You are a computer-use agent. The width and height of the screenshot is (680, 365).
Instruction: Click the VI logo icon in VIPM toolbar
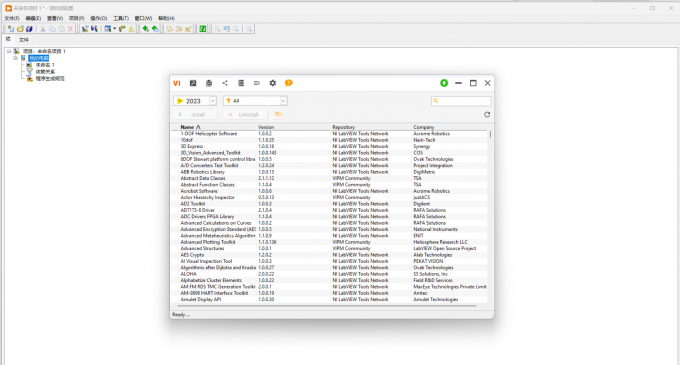(x=177, y=83)
